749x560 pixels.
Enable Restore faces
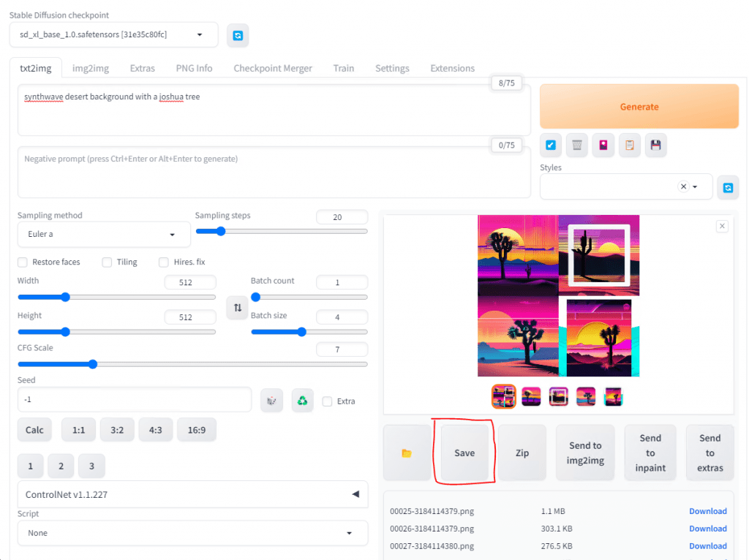[23, 262]
